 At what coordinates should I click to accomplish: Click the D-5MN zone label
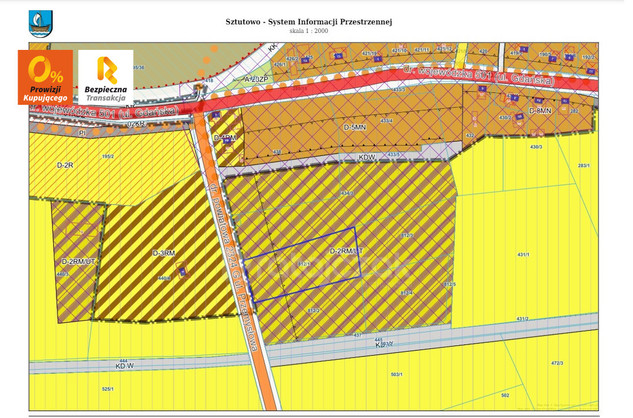(x=355, y=127)
